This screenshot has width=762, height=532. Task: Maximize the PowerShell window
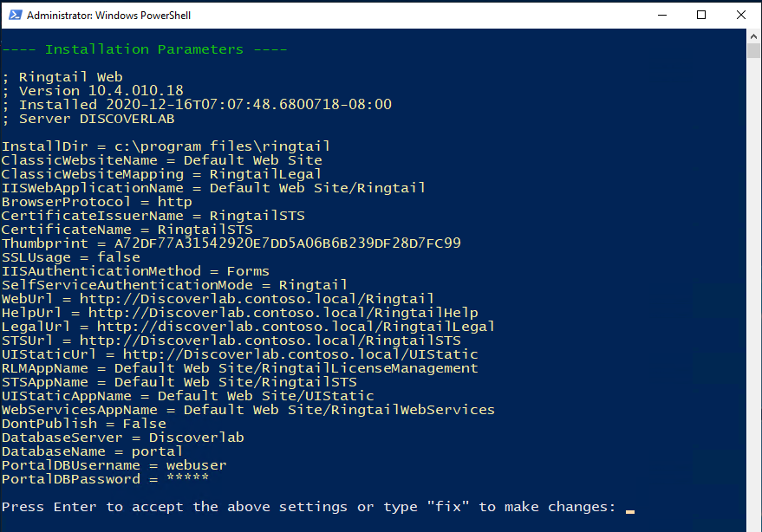(701, 15)
